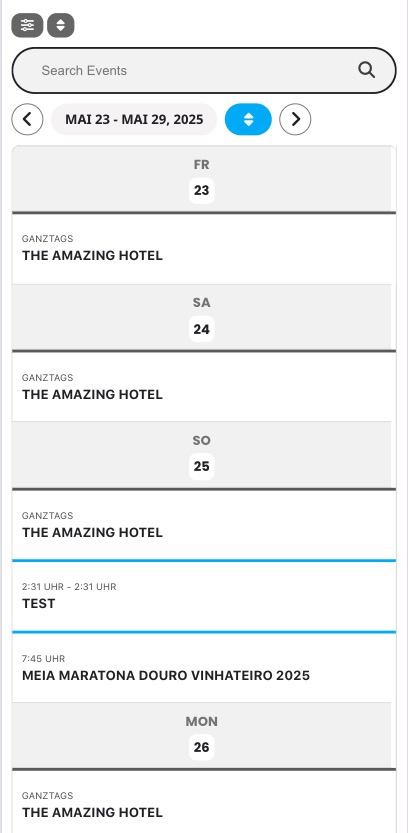Open the MAI 23 - MAI 29, 2025 date picker
This screenshot has height=833, width=408.
click(x=134, y=119)
